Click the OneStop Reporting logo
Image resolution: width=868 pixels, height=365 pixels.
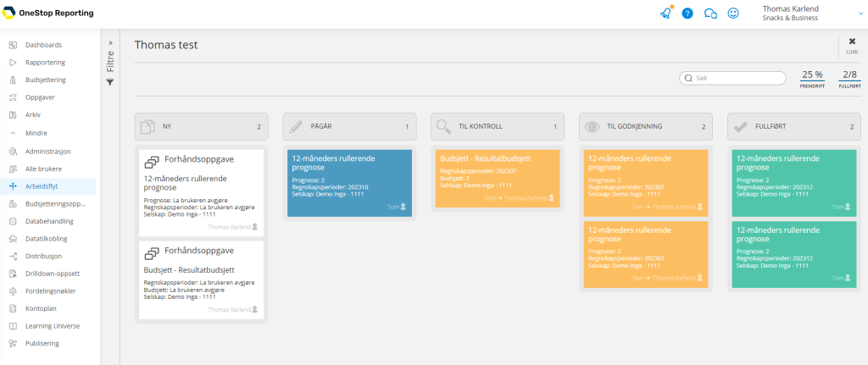pyautogui.click(x=47, y=14)
